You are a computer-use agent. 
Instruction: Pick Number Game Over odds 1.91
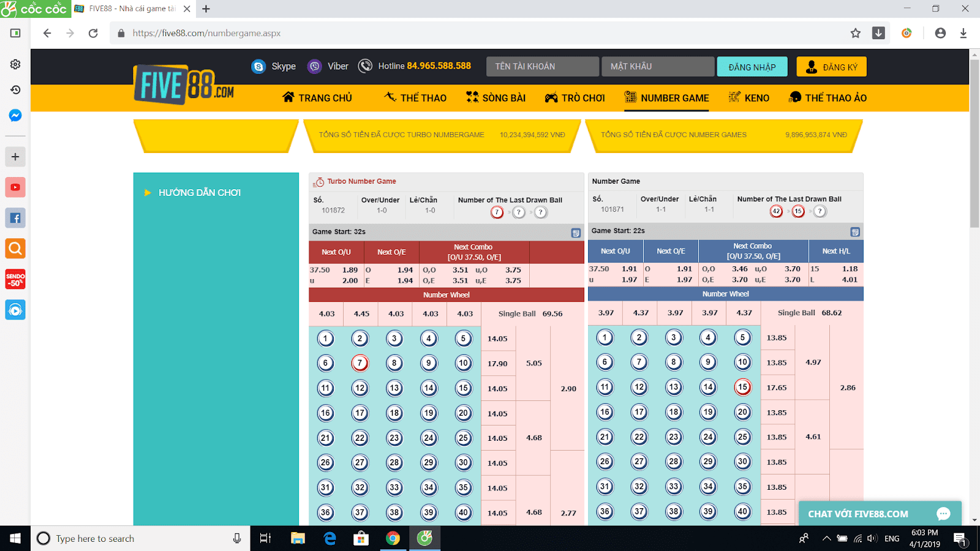pyautogui.click(x=629, y=268)
